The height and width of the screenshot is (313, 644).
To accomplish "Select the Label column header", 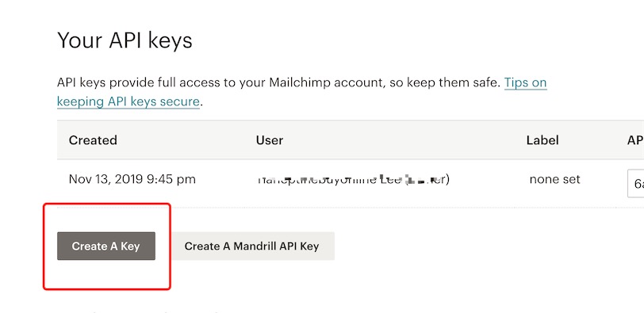I will point(542,140).
